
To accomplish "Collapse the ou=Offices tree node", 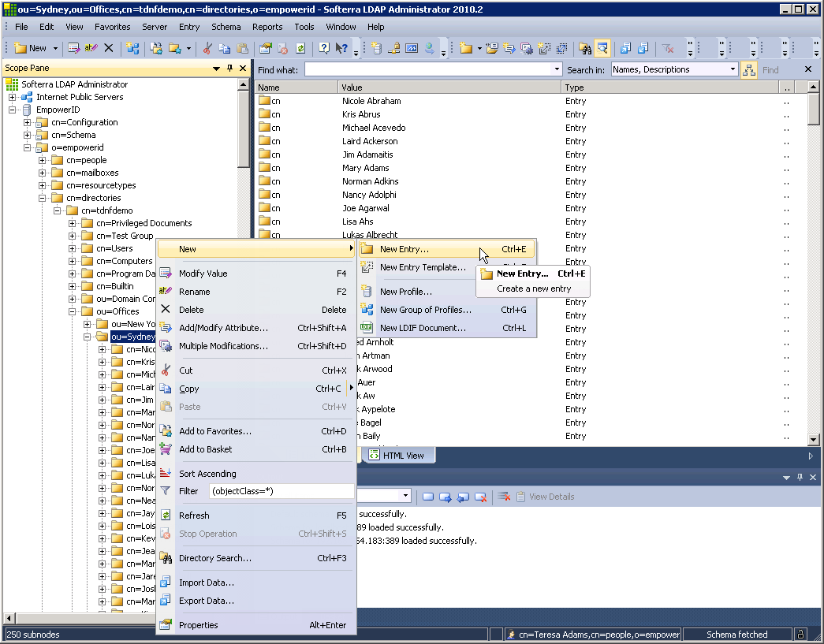I will (x=73, y=311).
